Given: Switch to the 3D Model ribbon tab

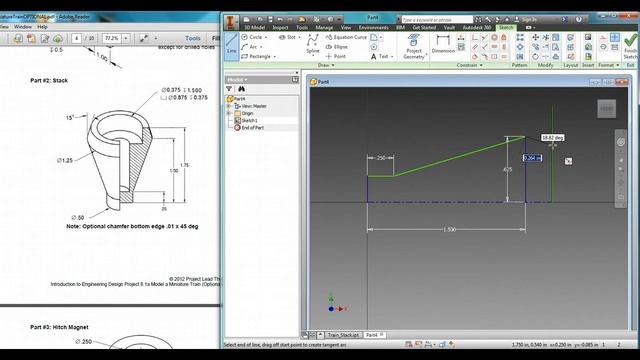Looking at the screenshot, I should pos(254,28).
